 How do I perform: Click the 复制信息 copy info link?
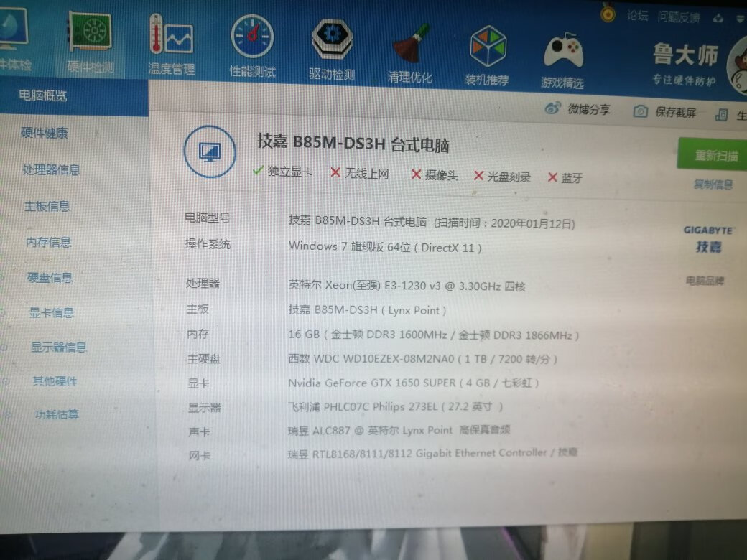713,185
